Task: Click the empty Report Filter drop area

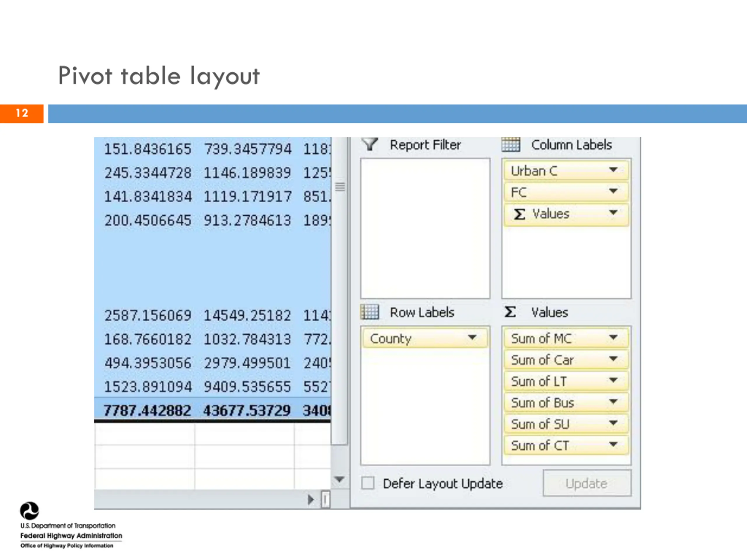Action: click(x=425, y=229)
